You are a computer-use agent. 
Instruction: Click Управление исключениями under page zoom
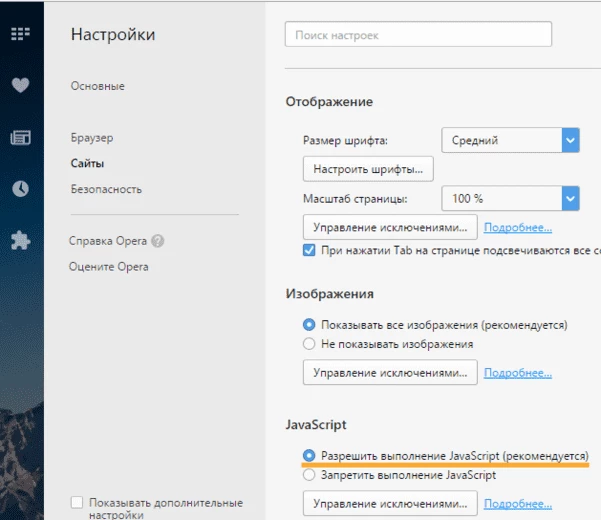click(x=390, y=227)
